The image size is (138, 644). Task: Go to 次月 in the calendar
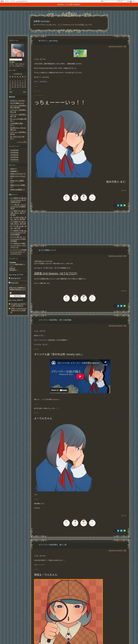pos(24,92)
